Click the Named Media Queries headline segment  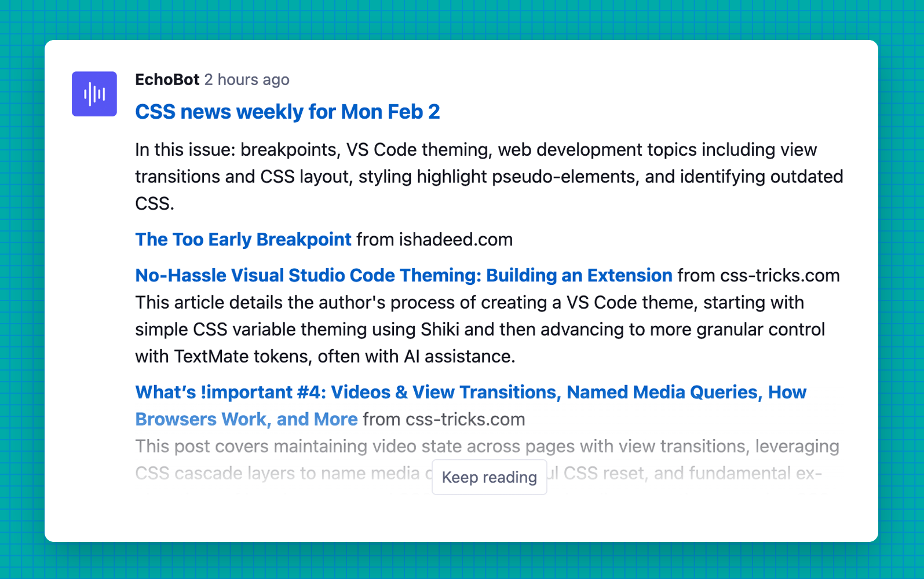click(660, 392)
